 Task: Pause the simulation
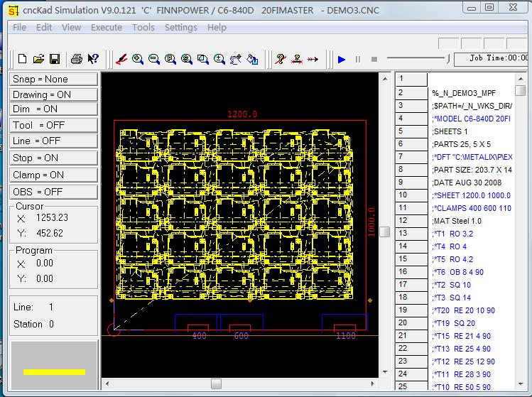click(357, 60)
